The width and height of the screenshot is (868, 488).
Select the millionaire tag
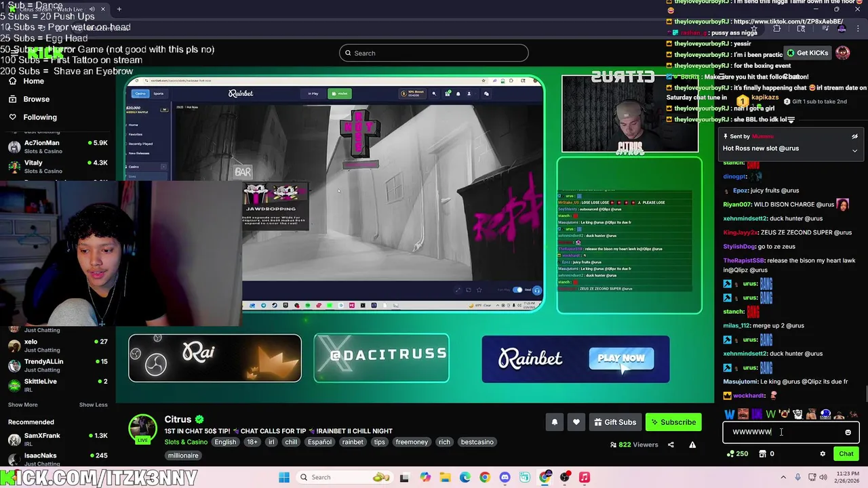click(183, 455)
